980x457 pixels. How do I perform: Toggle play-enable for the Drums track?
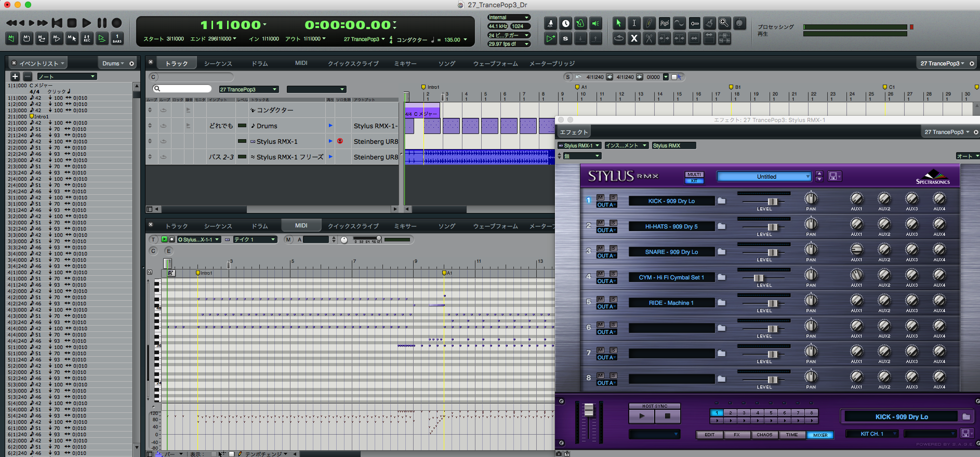click(330, 126)
